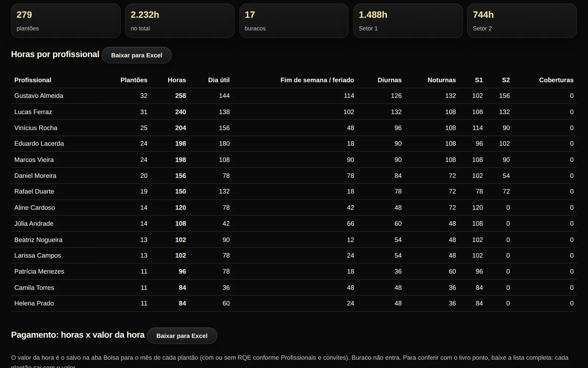Click Patrícia Menezes's 60 Noturnas value
The height and width of the screenshot is (368, 588).
452,271
